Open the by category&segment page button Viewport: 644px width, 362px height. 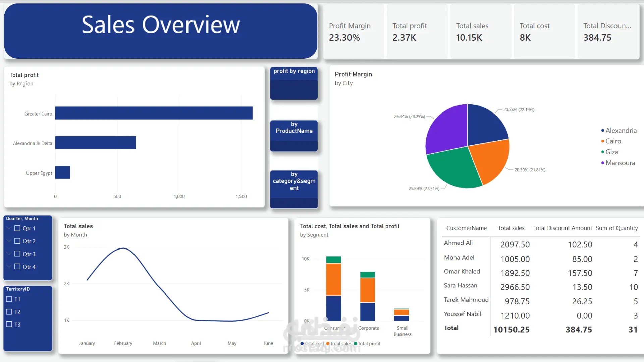click(294, 189)
